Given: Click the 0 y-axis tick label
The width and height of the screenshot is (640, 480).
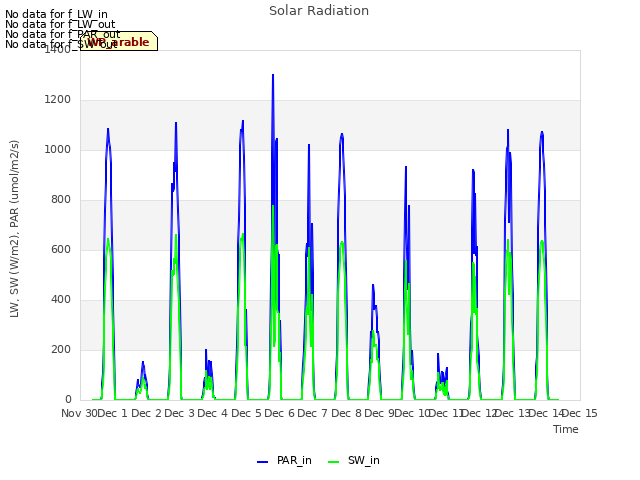Looking at the screenshot, I should (x=68, y=400).
